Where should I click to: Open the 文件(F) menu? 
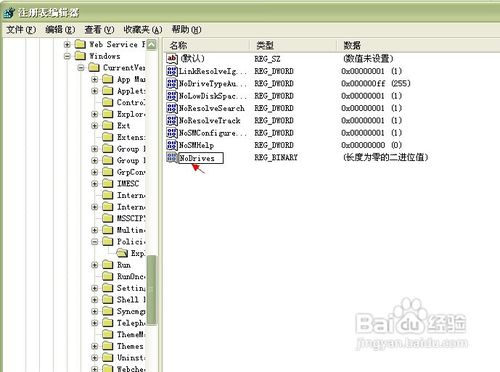pyautogui.click(x=21, y=30)
